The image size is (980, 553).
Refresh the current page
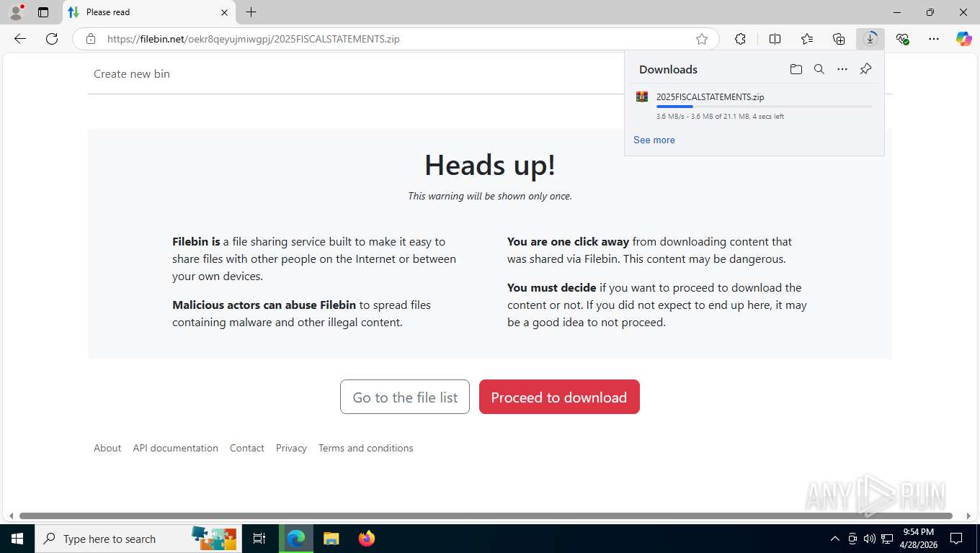(x=52, y=39)
